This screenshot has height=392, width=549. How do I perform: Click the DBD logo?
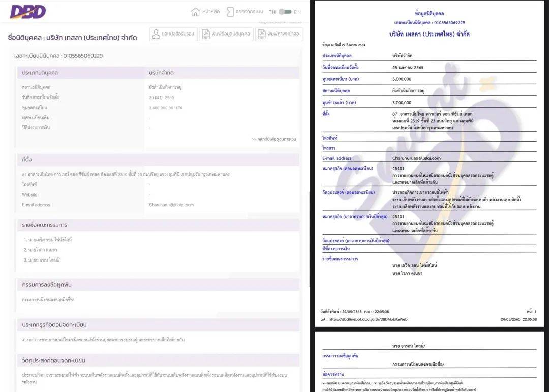click(28, 12)
